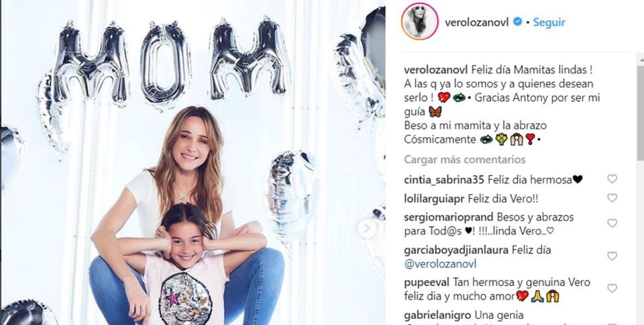Image resolution: width=644 pixels, height=325 pixels.
Task: Open cintia_sabrina35's profile
Action: (x=444, y=179)
